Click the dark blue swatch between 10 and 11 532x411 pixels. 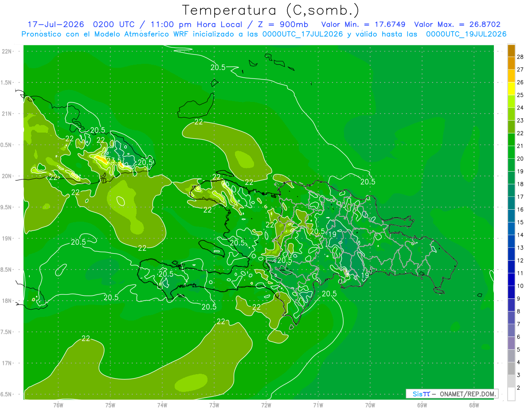tap(511, 280)
